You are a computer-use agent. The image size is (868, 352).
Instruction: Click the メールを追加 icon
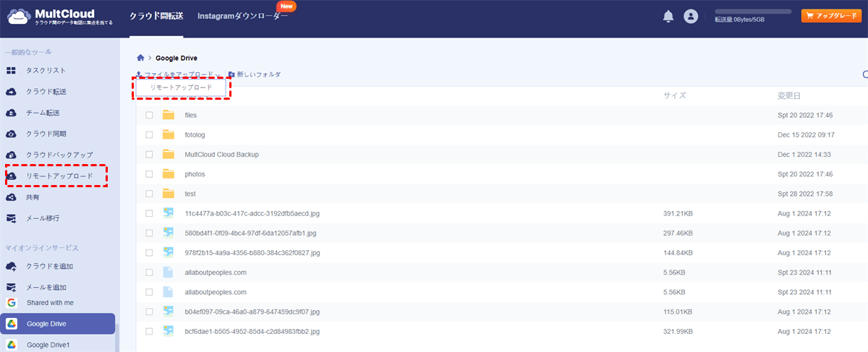pyautogui.click(x=11, y=287)
